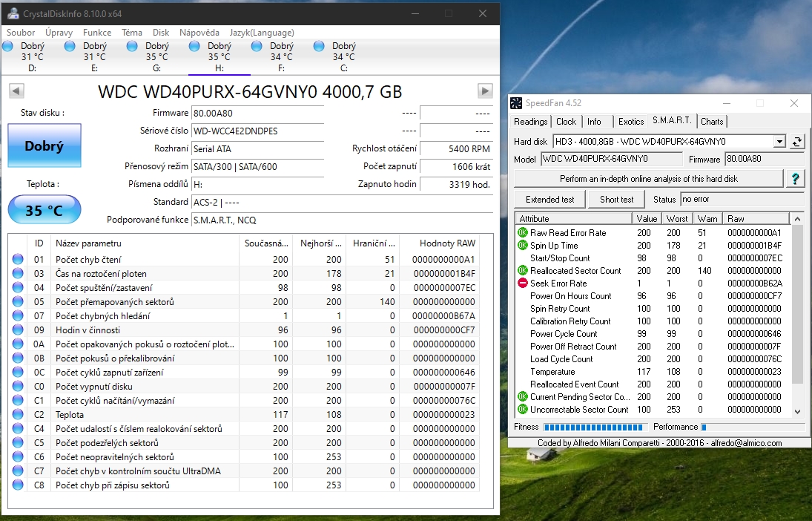Click the blue Dobrý health status box
Viewport: 812px width, 521px height.
point(44,146)
